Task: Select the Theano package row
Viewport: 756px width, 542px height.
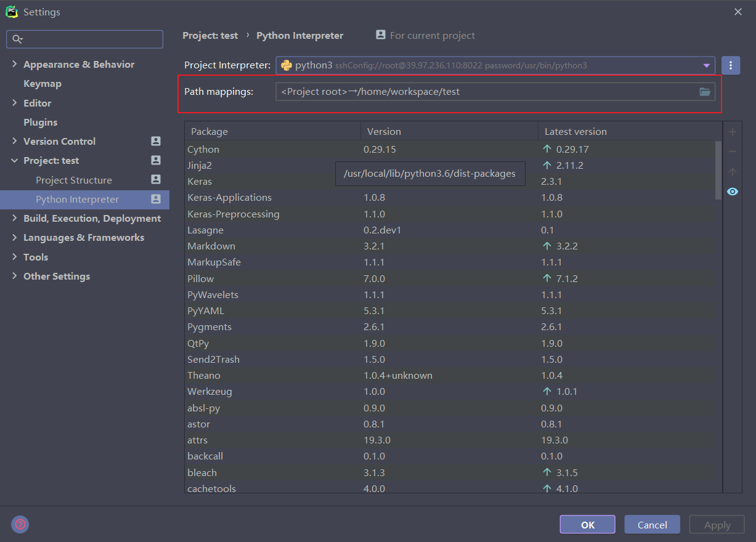Action: pyautogui.click(x=450, y=375)
